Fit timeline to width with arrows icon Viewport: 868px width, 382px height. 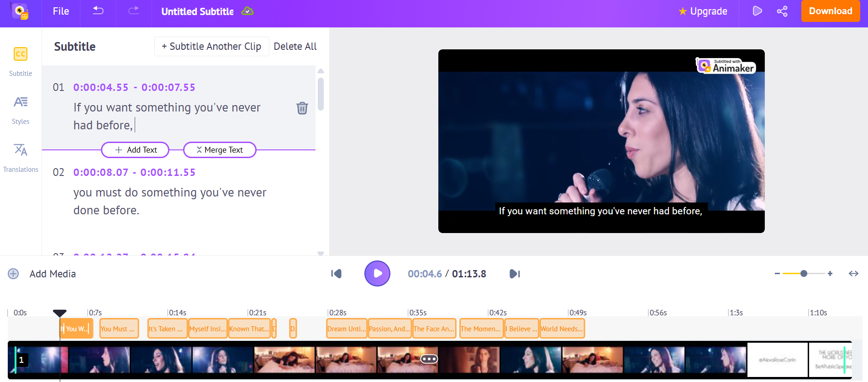853,274
